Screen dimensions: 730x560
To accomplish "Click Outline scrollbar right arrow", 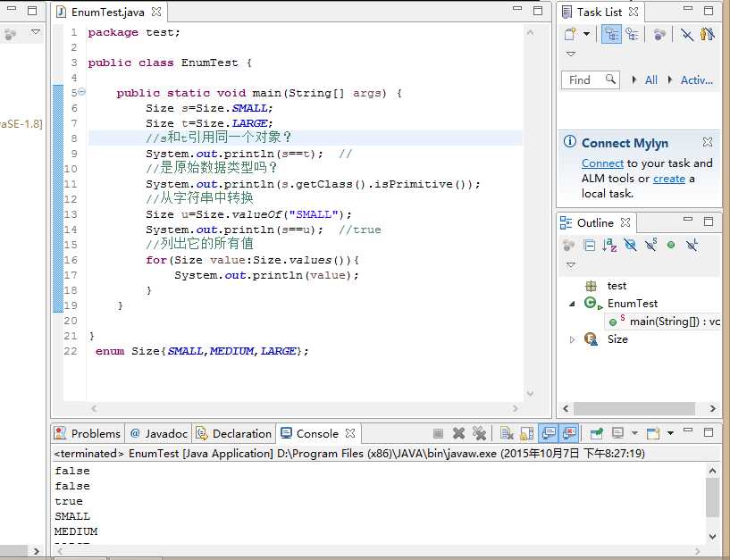I will tap(713, 409).
